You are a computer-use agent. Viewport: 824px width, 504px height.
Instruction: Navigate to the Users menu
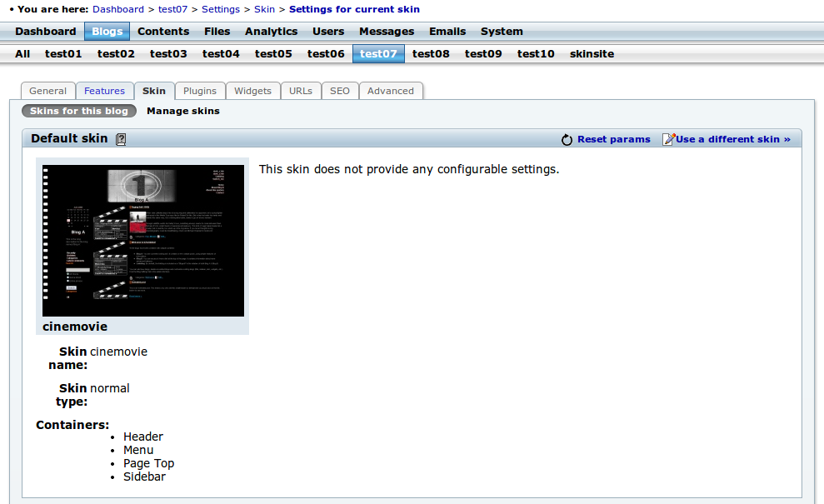click(328, 32)
